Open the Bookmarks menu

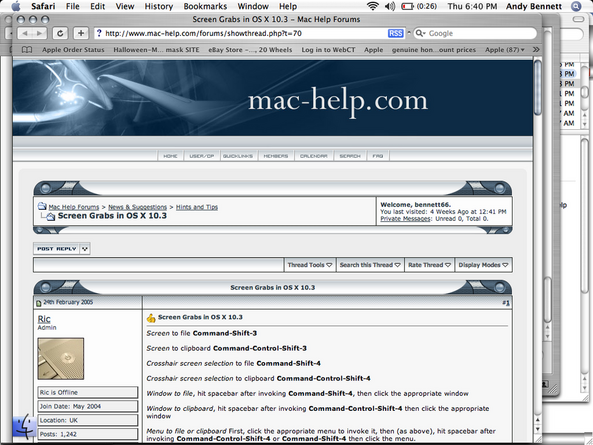coord(205,6)
